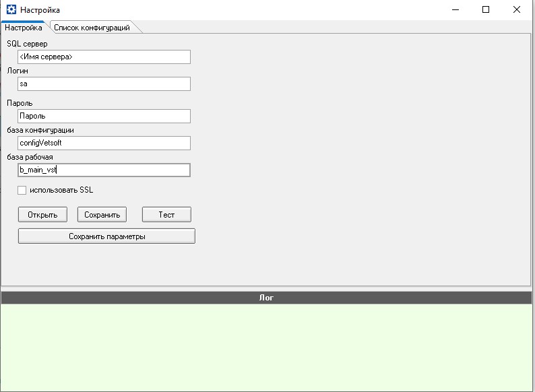Viewport: 535px width, 392px height.
Task: Click the gear app icon in title bar
Action: coord(11,10)
